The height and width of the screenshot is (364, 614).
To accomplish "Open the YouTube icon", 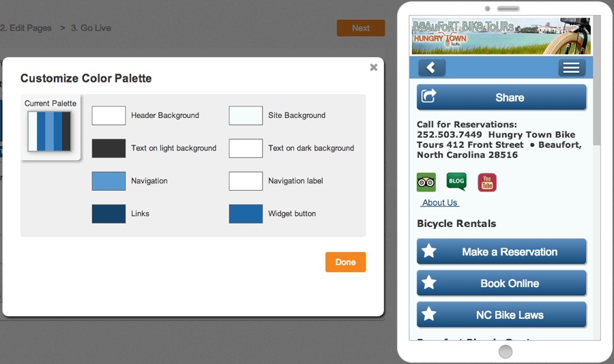I will pos(487,183).
